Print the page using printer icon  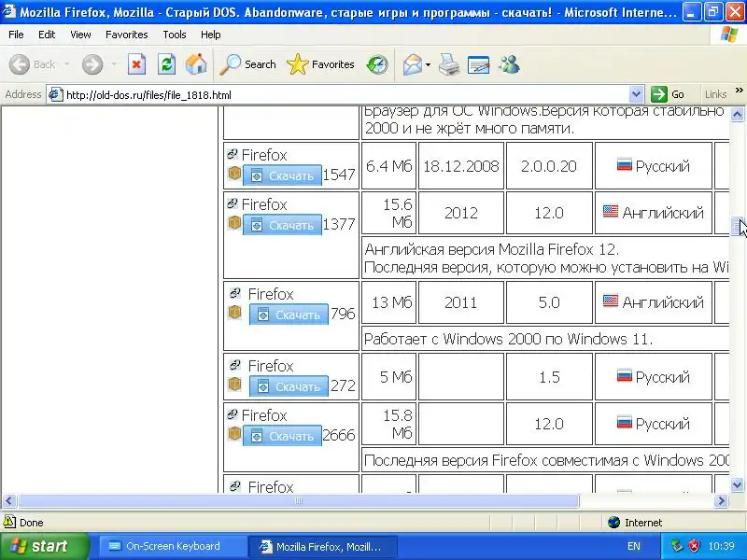(x=449, y=64)
